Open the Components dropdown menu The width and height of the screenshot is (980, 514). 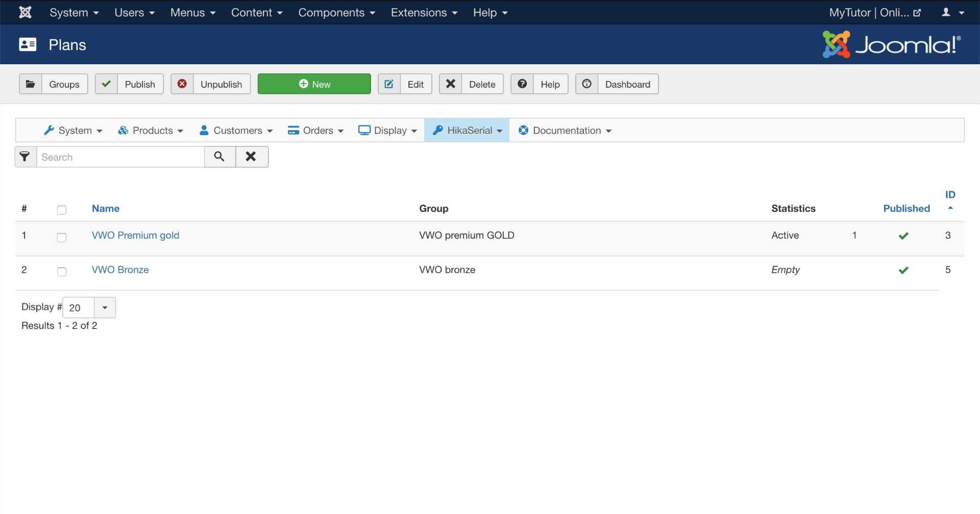point(337,12)
